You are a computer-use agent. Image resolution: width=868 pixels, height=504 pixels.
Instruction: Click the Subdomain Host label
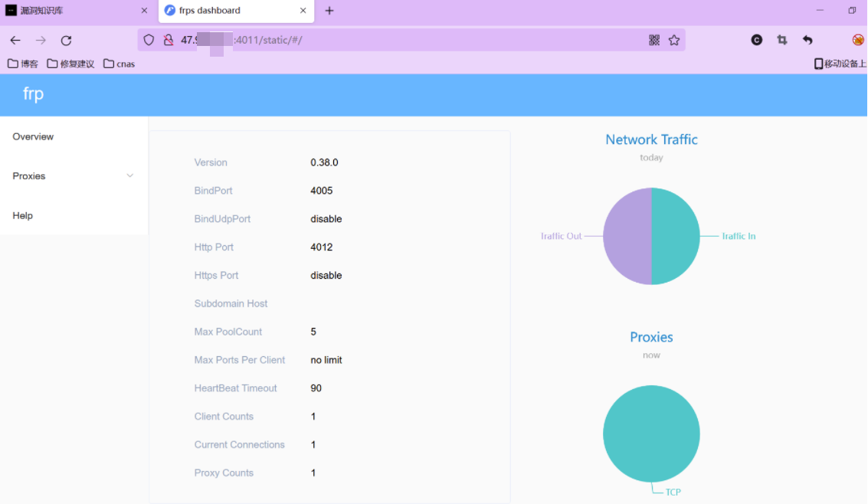pos(231,304)
